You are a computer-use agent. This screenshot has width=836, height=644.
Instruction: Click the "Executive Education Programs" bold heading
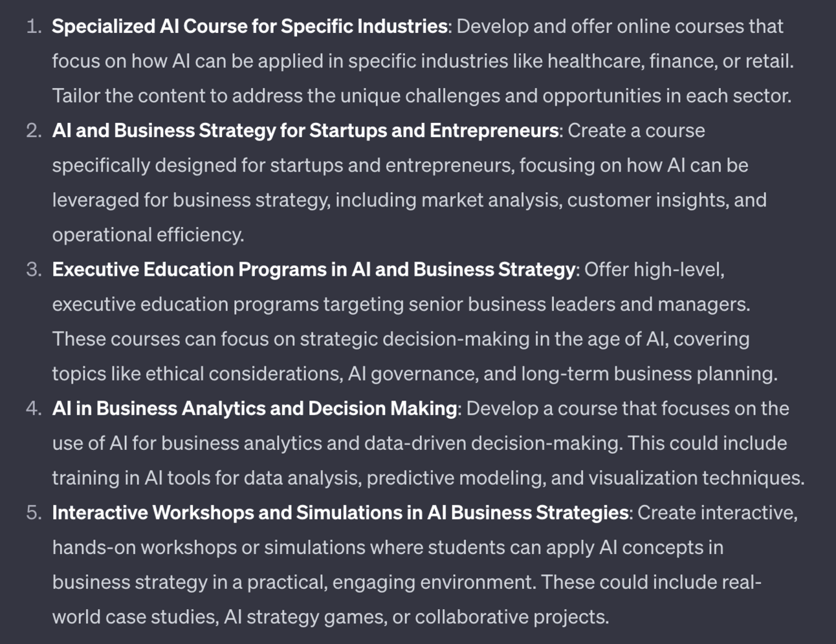click(313, 269)
